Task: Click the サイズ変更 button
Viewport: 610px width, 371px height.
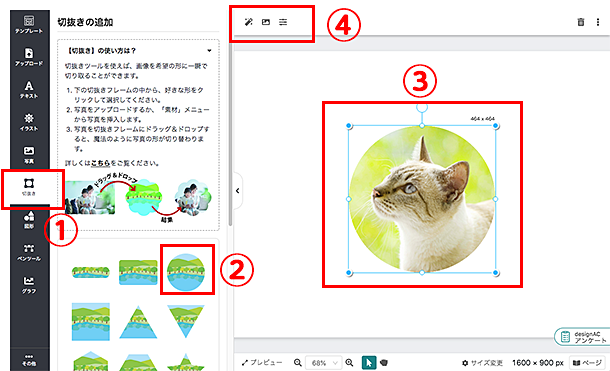Action: tap(482, 363)
